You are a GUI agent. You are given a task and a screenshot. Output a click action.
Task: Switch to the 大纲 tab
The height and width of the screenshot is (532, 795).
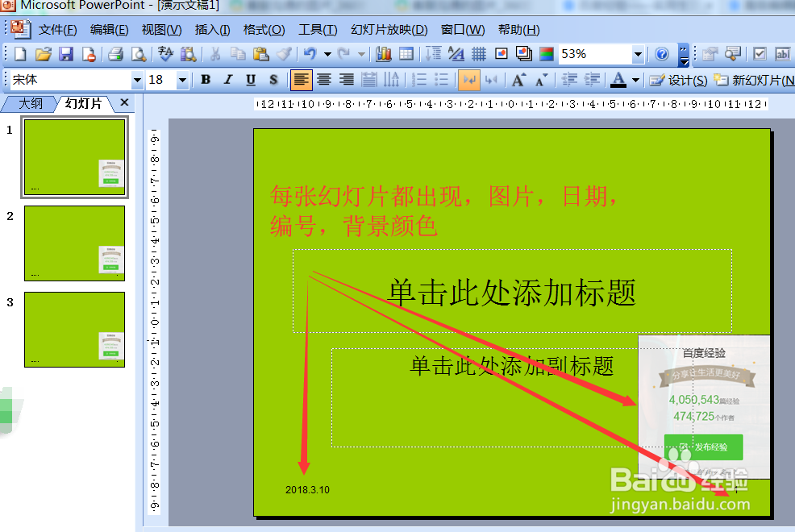[29, 103]
